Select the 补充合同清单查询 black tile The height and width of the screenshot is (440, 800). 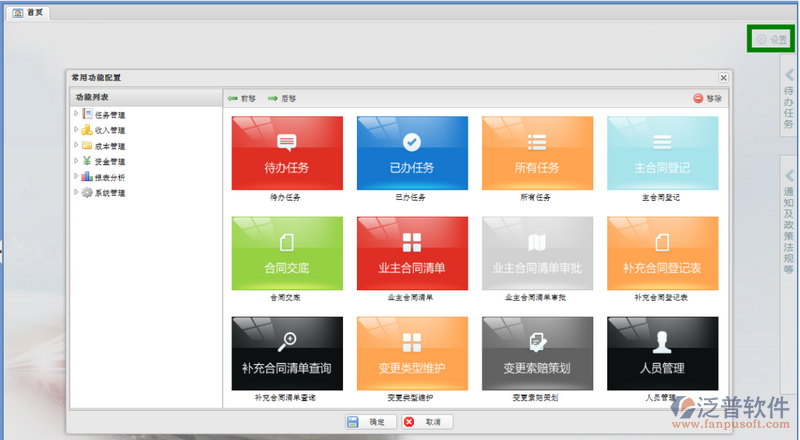(x=287, y=353)
